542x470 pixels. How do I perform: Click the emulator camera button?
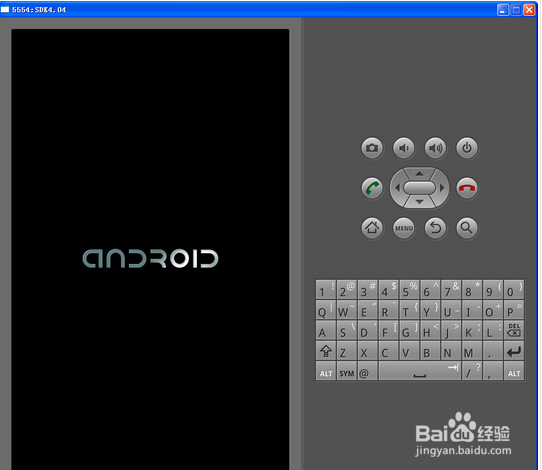[372, 148]
